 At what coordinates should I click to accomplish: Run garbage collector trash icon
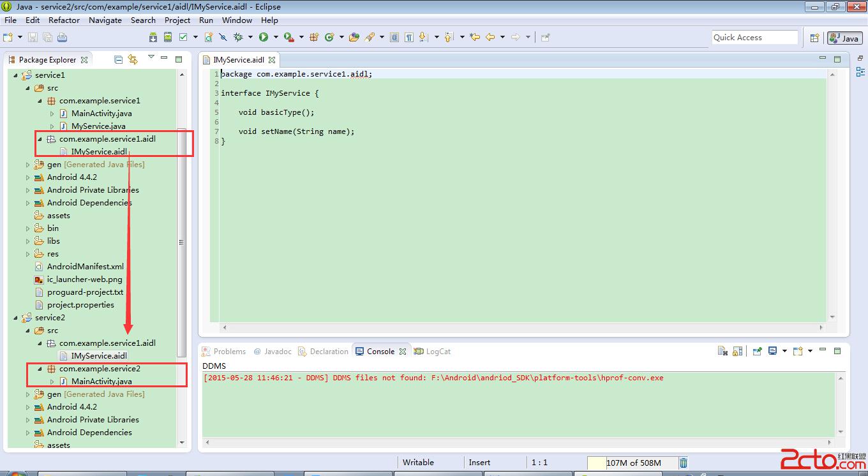click(x=684, y=463)
